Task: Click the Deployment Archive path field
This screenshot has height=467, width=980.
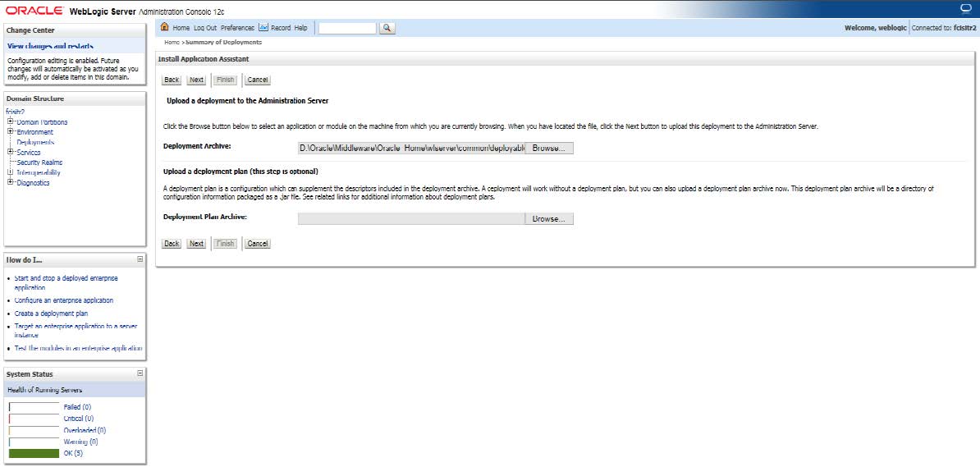Action: tap(411, 149)
